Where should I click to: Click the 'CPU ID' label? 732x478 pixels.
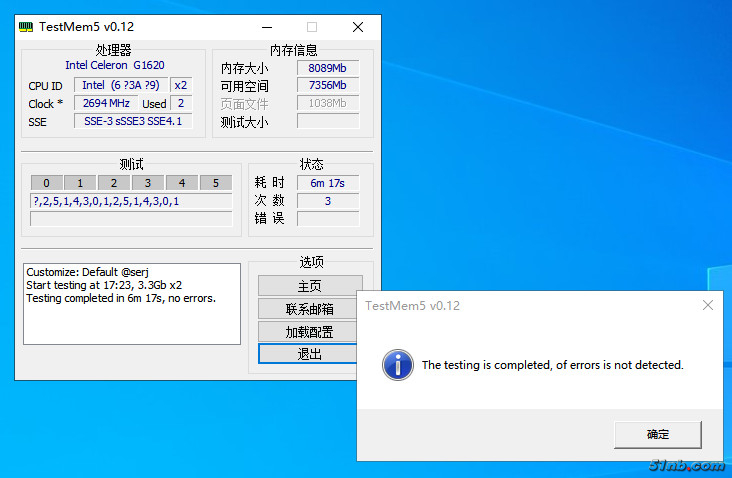(45, 86)
